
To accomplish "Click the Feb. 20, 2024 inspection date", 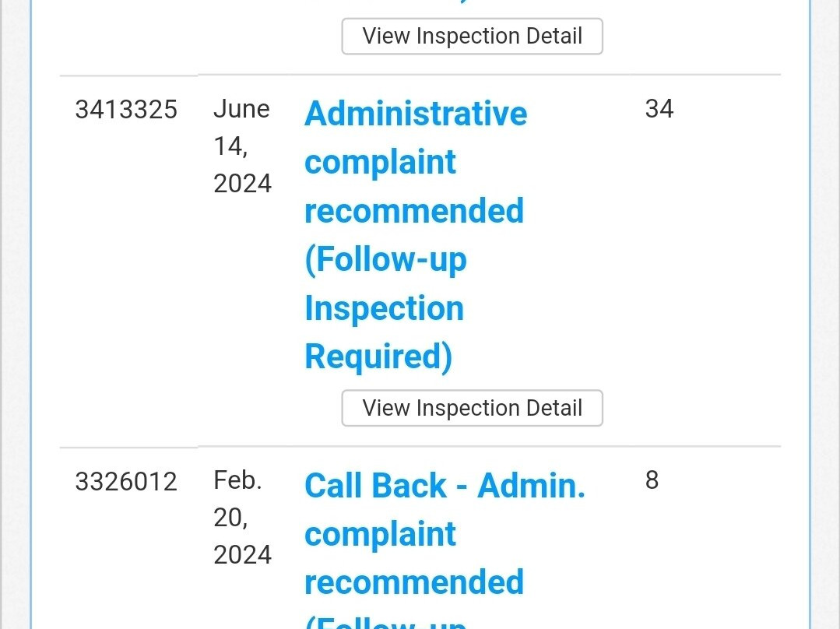I will 242,518.
